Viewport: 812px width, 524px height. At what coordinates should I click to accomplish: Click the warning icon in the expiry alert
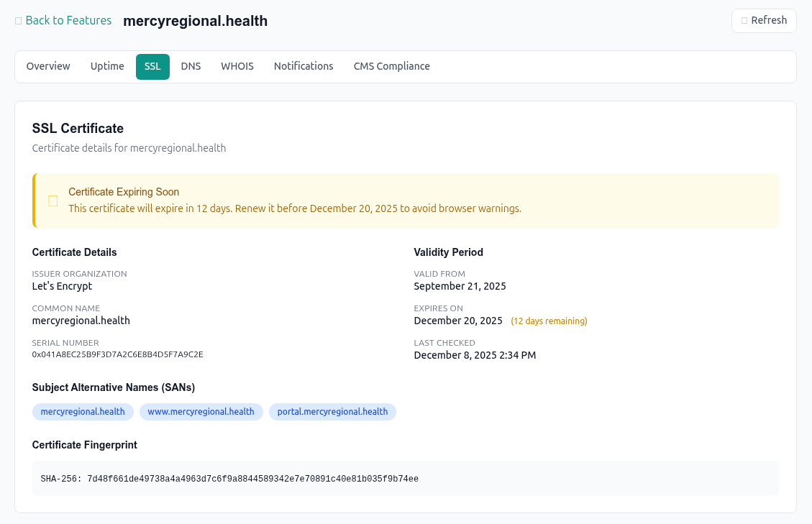point(53,201)
